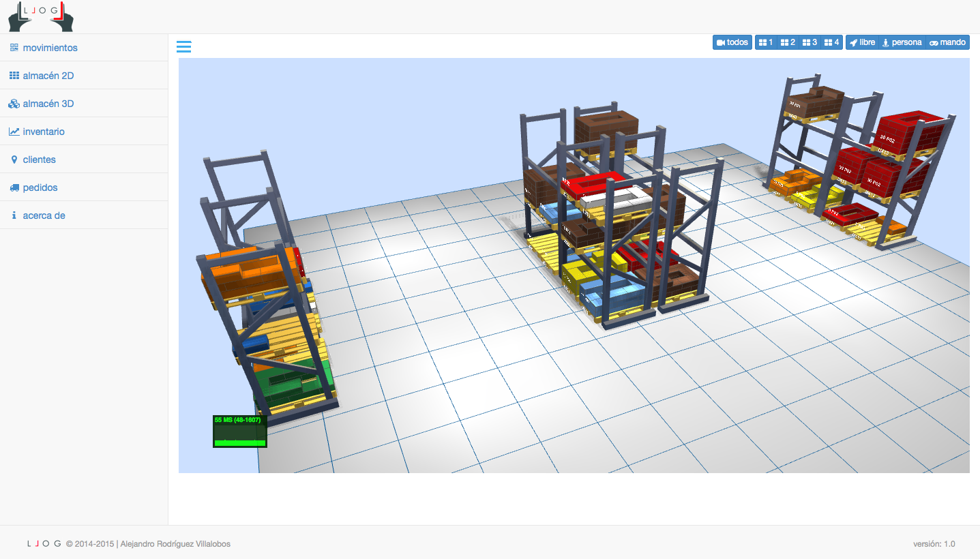Enable libre free navigation mode
Viewport: 980px width, 559px height.
(x=863, y=42)
